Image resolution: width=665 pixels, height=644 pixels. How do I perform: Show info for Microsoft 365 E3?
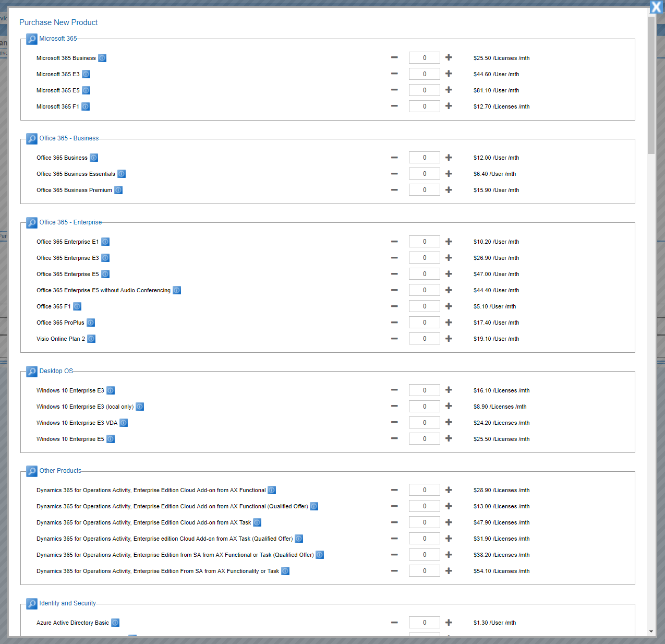tap(86, 74)
